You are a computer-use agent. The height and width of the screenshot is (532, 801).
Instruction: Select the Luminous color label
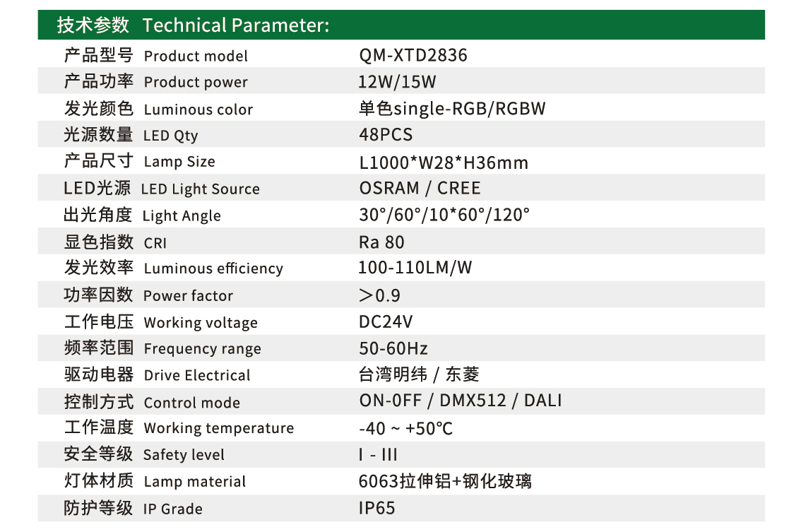(198, 110)
